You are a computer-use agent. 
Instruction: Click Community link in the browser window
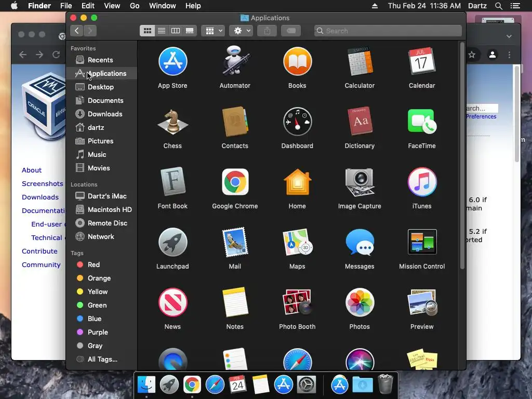coord(41,264)
